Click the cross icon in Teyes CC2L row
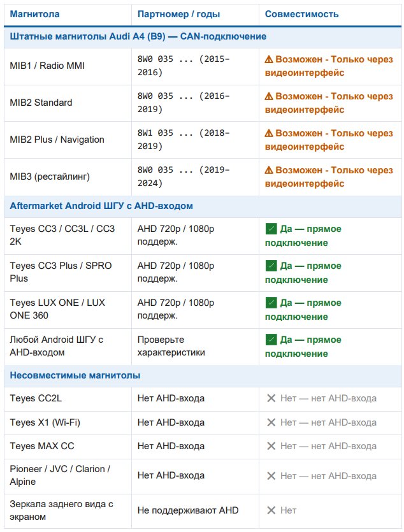This screenshot has width=404, height=532. 271,398
